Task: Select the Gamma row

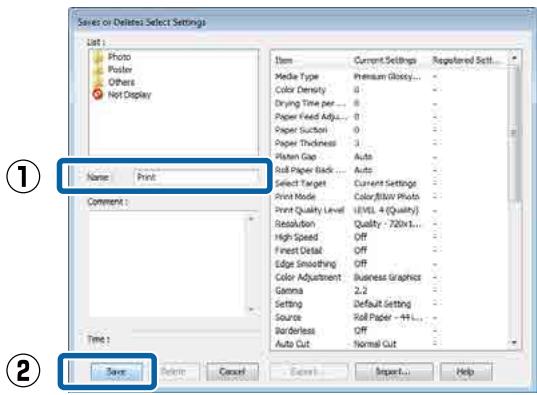Action: pos(390,291)
